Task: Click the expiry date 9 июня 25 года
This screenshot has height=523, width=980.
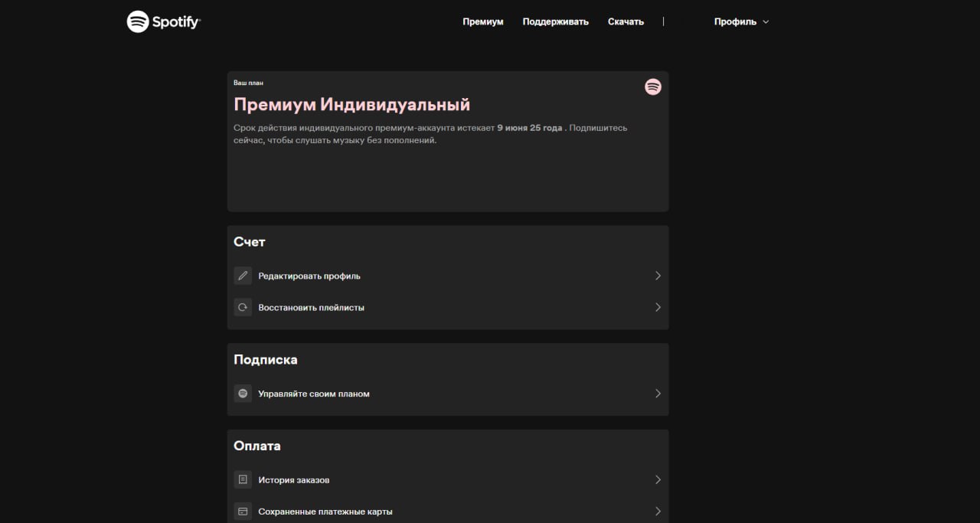Action: point(530,128)
